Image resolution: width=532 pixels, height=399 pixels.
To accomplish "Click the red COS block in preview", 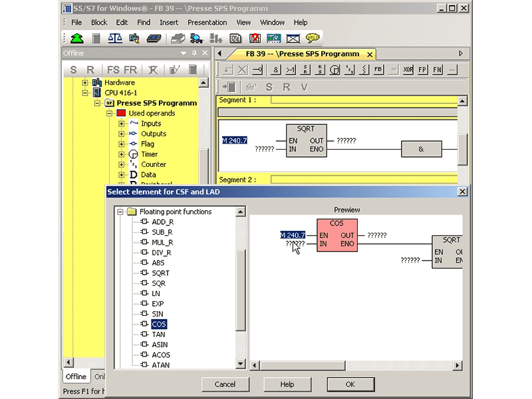I will (x=337, y=235).
